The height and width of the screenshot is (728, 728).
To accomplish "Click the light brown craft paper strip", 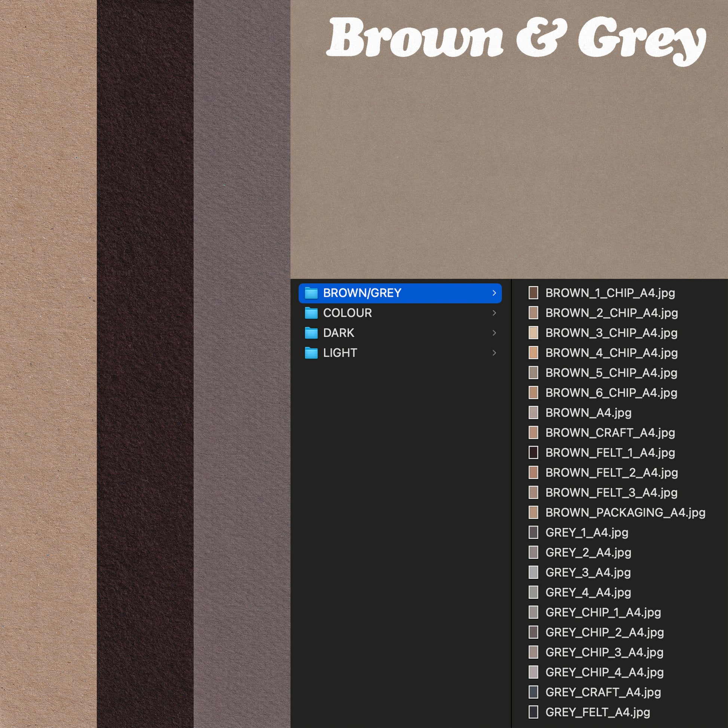I will click(48, 364).
